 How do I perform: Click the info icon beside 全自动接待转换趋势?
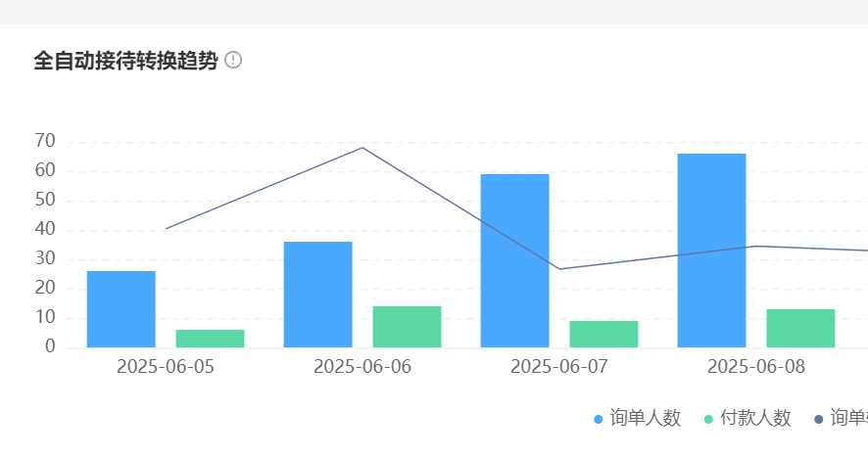[233, 60]
